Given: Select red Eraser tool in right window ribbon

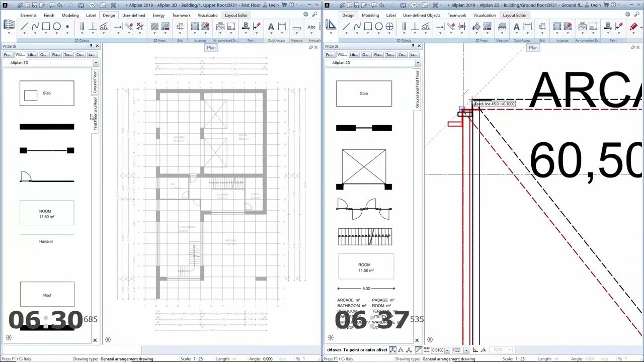Looking at the screenshot, I should coord(633,27).
